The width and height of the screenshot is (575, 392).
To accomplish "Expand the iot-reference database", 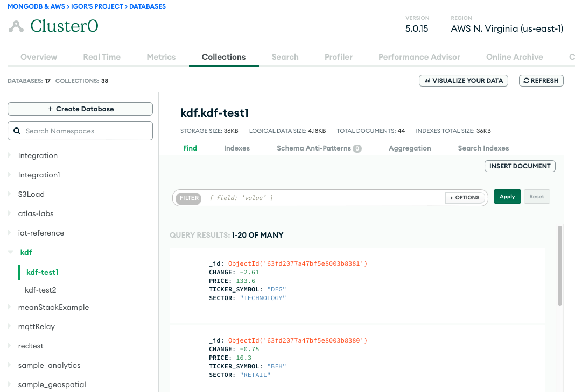I will pos(10,233).
